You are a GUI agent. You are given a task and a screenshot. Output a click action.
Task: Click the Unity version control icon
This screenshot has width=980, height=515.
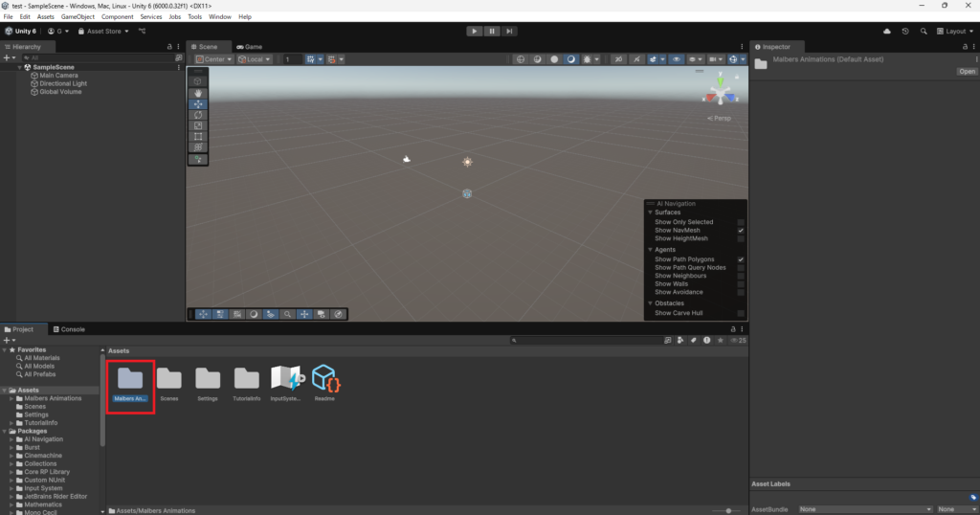[142, 32]
